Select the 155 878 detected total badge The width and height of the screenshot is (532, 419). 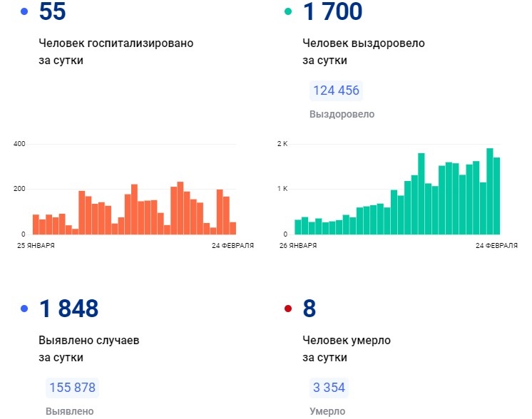coord(72,388)
